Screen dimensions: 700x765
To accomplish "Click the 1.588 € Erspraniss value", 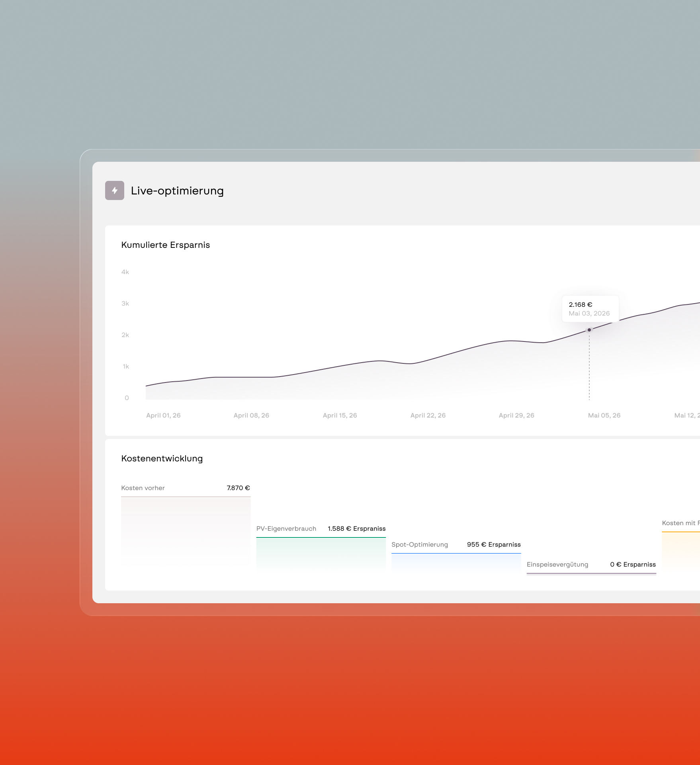I will pos(357,529).
